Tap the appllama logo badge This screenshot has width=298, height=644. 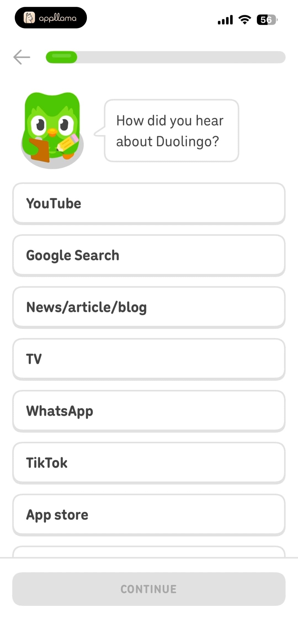point(51,18)
